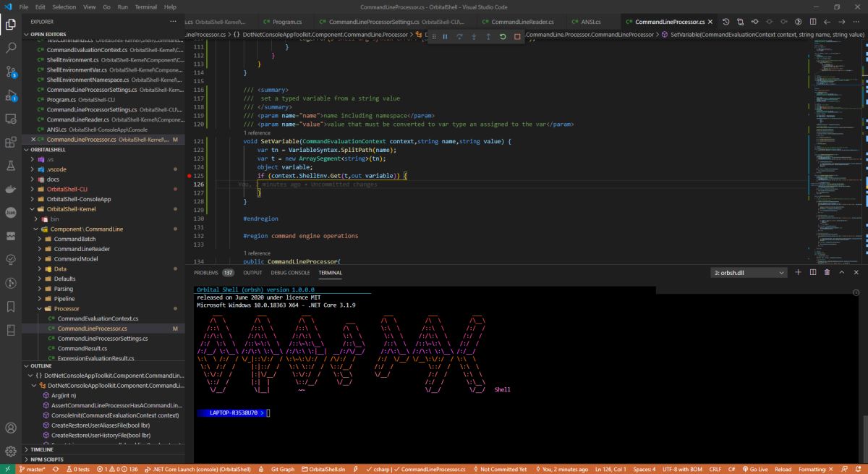Switch to the CommandLineReader.cs editor tab

pyautogui.click(x=522, y=22)
